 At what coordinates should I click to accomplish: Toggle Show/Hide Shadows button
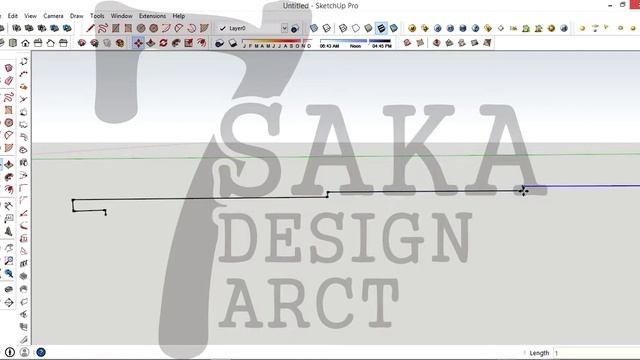[x=232, y=43]
